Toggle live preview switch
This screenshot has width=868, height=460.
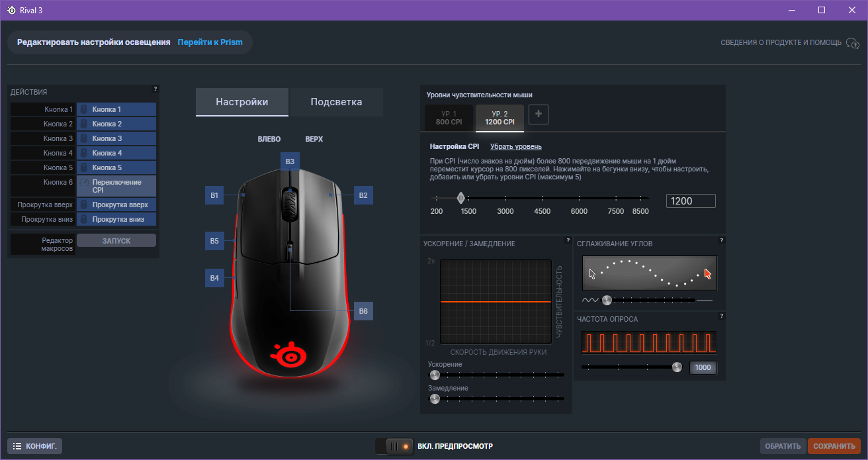click(x=394, y=446)
